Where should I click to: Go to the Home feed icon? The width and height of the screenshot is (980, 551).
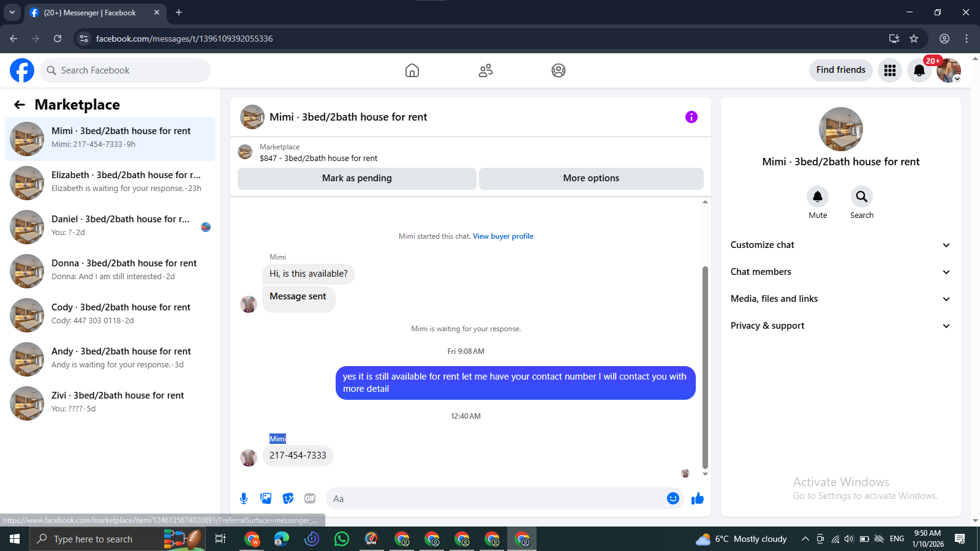pos(412,70)
